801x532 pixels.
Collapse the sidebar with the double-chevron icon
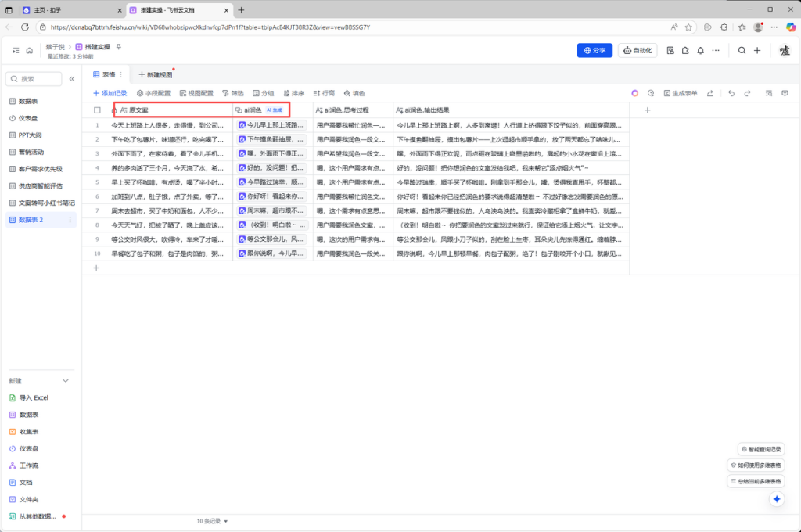click(x=72, y=79)
